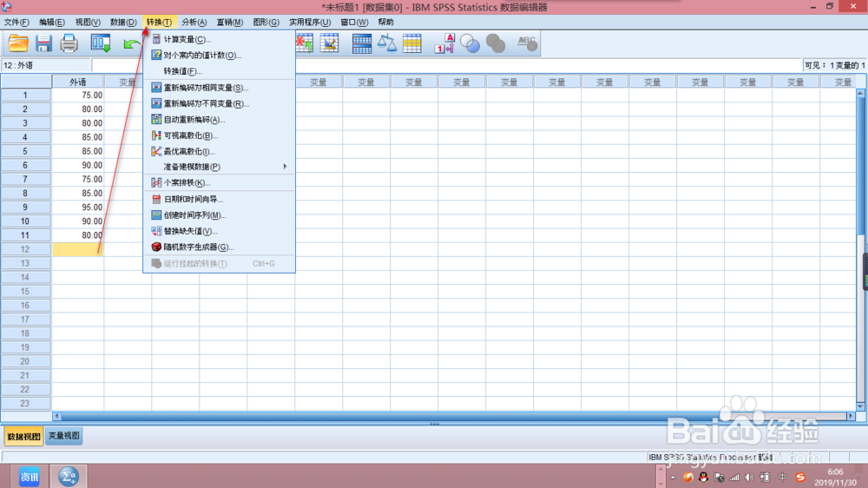Open the 文件 menu

(x=16, y=23)
